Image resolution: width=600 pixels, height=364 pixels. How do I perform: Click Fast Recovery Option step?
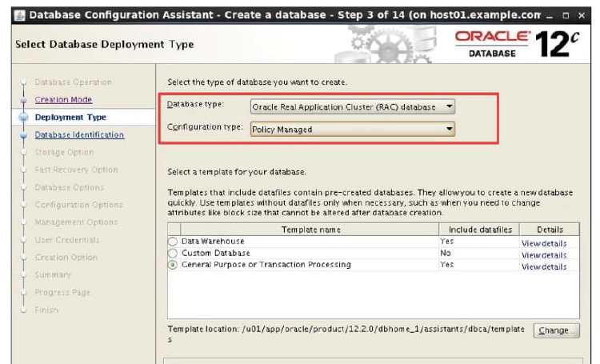76,170
